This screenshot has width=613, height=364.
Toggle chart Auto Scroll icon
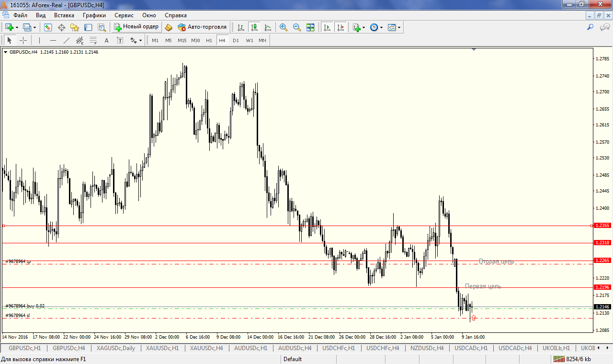(327, 27)
